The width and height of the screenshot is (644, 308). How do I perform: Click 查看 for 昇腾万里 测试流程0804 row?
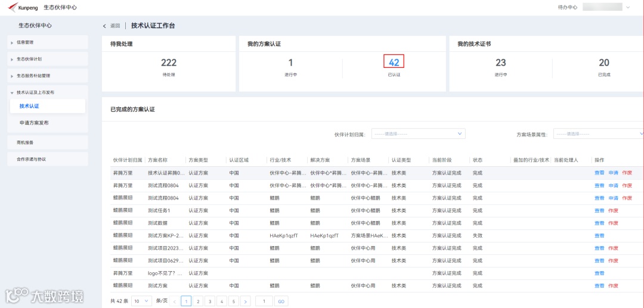click(x=599, y=186)
